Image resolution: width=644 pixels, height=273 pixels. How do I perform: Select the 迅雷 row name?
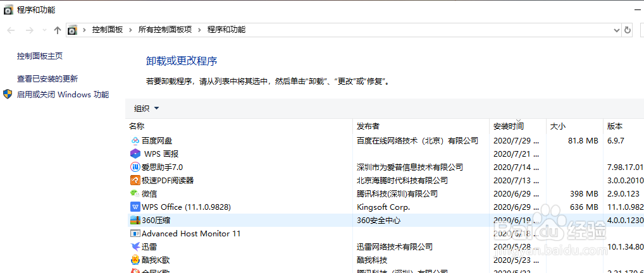(149, 246)
